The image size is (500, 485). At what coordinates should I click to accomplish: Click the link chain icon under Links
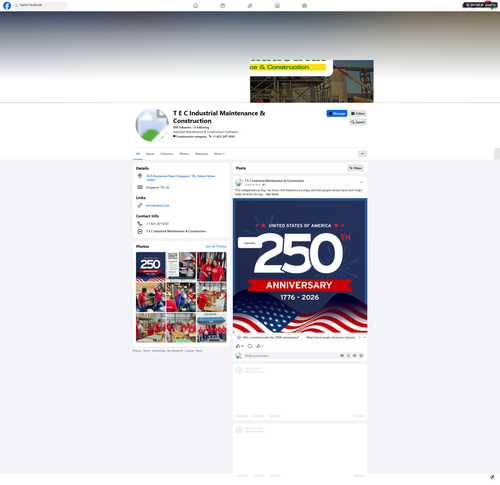140,205
